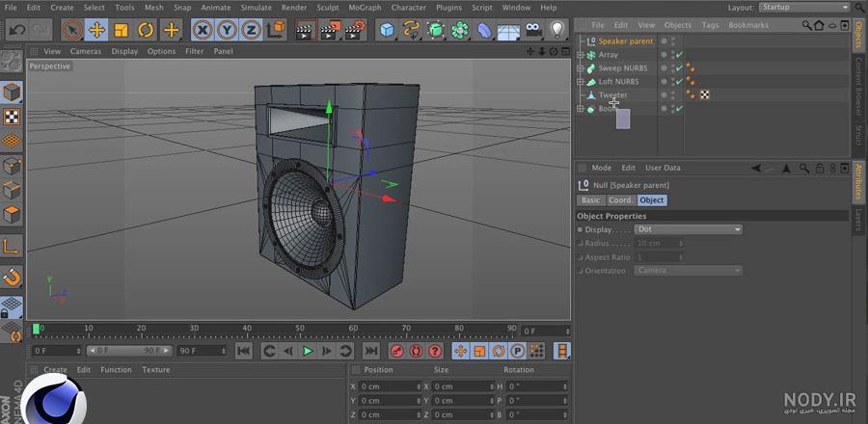Go to end of animation
868x424 pixels.
(x=371, y=351)
